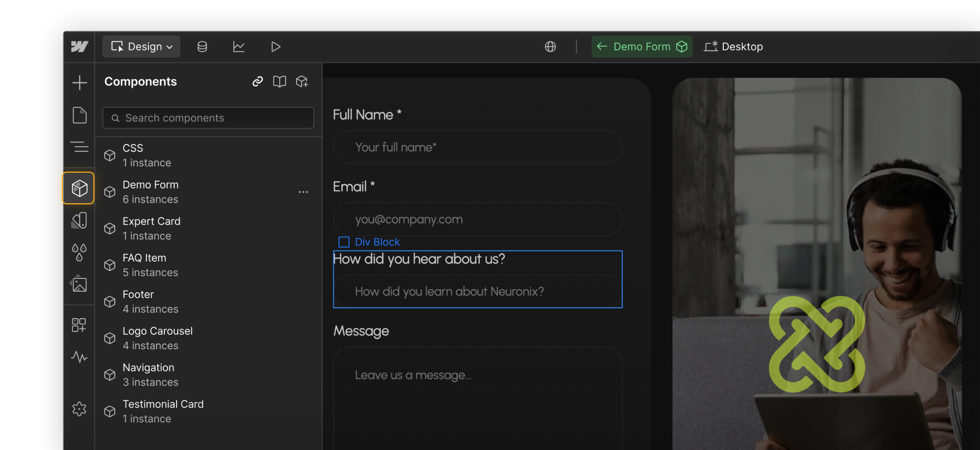980x450 pixels.
Task: Click the preview play icon
Action: [x=276, y=46]
